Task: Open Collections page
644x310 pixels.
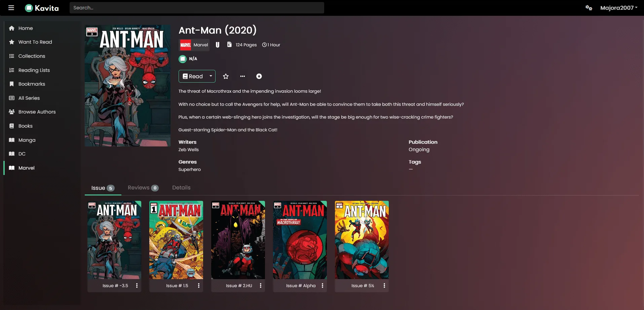Action: (x=32, y=56)
